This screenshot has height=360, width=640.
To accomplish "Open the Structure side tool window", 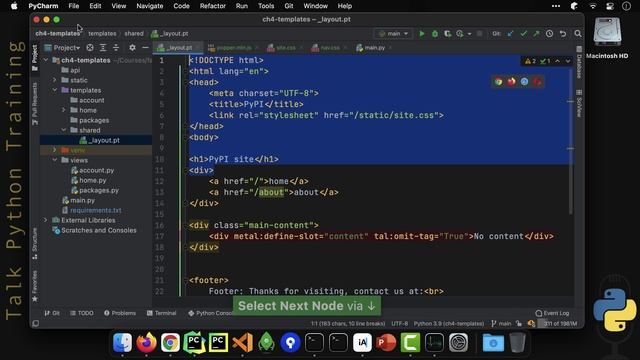I will click(x=35, y=243).
